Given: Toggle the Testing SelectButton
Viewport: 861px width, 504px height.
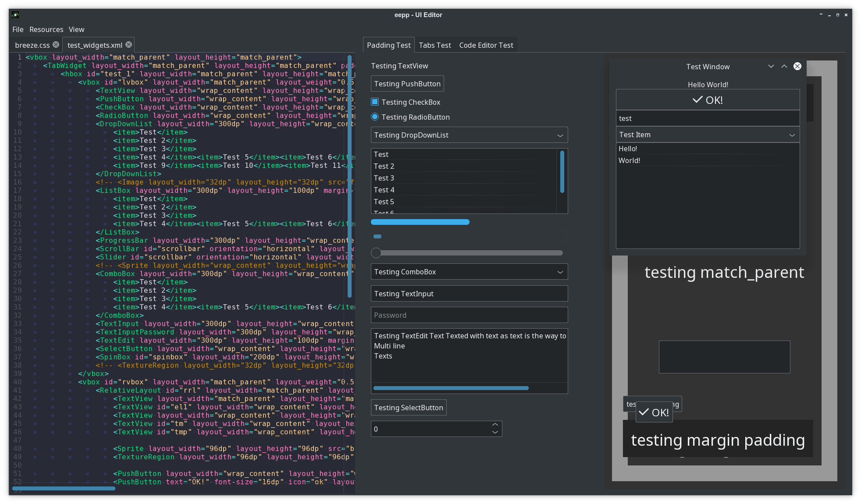Looking at the screenshot, I should [409, 408].
